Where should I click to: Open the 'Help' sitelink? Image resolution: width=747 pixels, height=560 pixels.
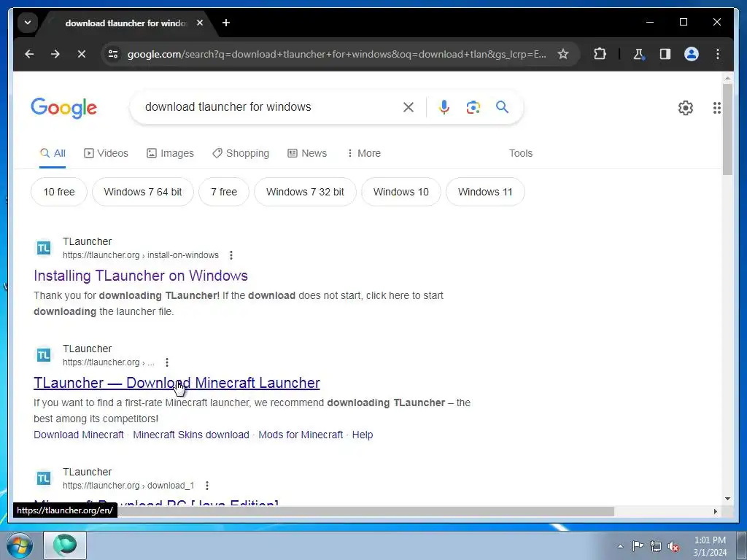pyautogui.click(x=363, y=435)
